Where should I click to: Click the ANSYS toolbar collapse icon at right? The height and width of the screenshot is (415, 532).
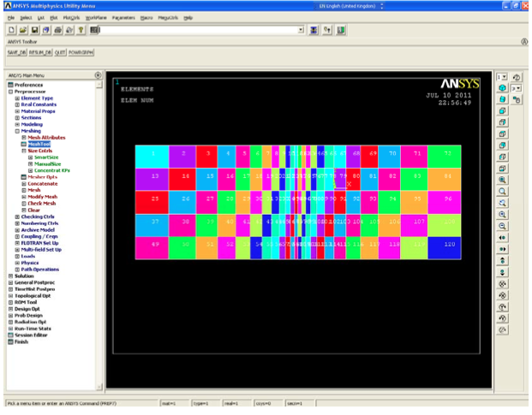point(524,42)
